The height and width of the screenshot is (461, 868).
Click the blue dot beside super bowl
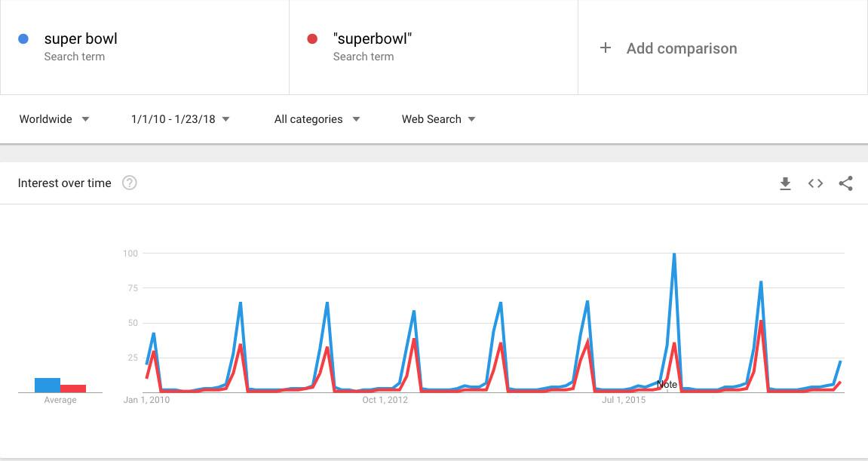tap(23, 38)
